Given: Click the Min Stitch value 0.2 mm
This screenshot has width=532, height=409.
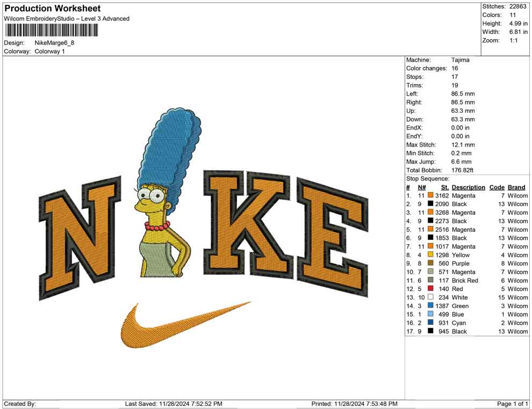Looking at the screenshot, I should pyautogui.click(x=461, y=153).
